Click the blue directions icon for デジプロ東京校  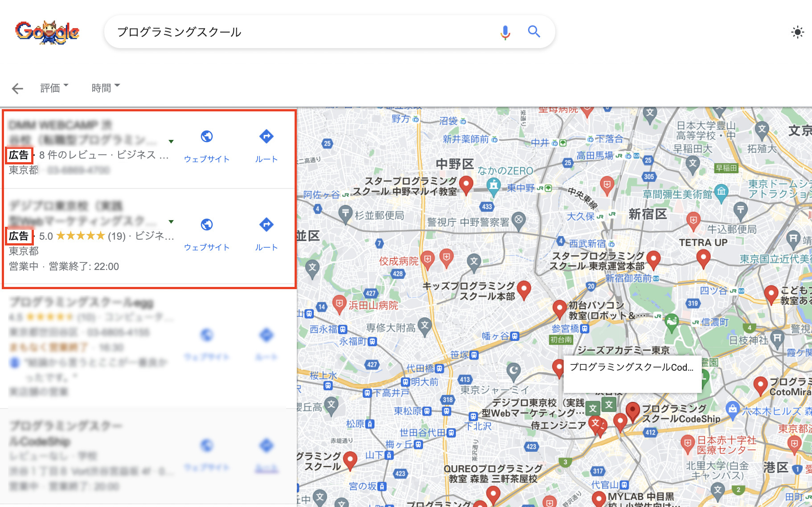(x=266, y=225)
